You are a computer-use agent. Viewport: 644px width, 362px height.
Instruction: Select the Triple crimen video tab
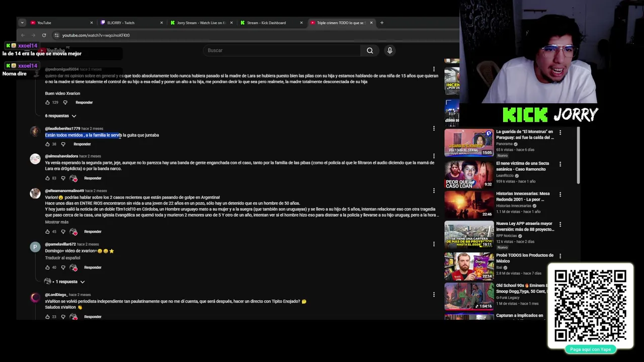(x=341, y=23)
